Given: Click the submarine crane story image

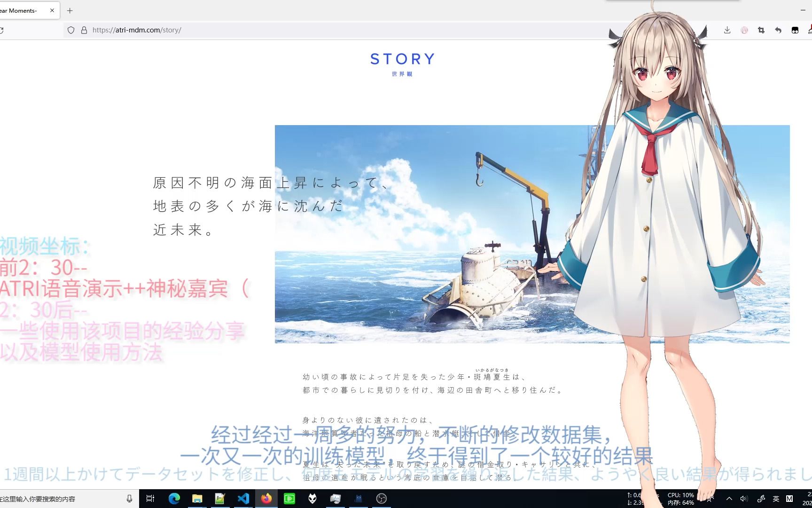Looking at the screenshot, I should (532, 234).
